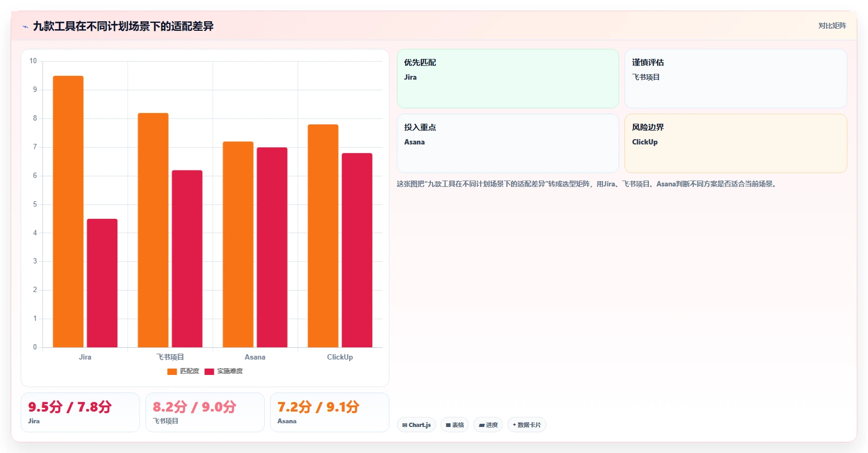
Task: Click the red 实施难度 bar for ClickUp
Action: (357, 250)
